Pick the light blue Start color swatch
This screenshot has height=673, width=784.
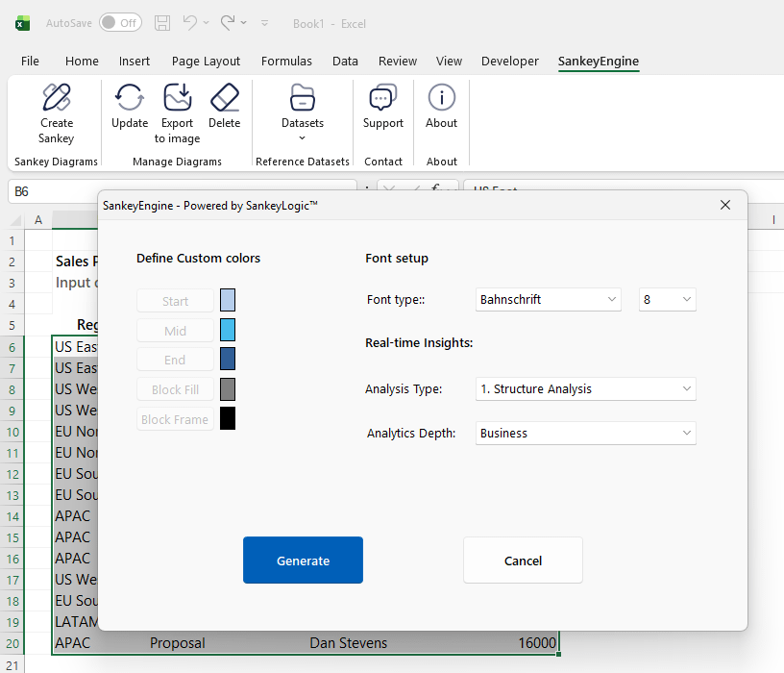(x=228, y=300)
